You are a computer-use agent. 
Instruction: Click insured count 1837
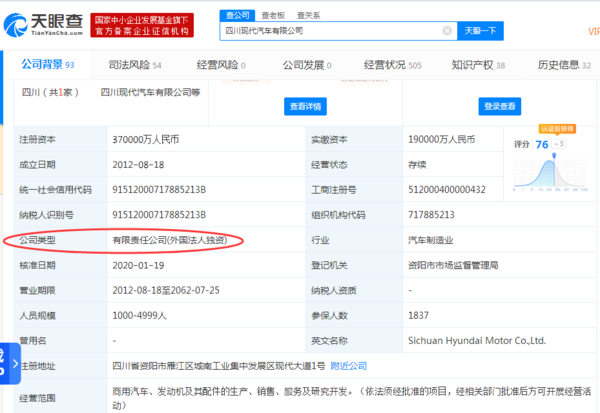pyautogui.click(x=418, y=315)
